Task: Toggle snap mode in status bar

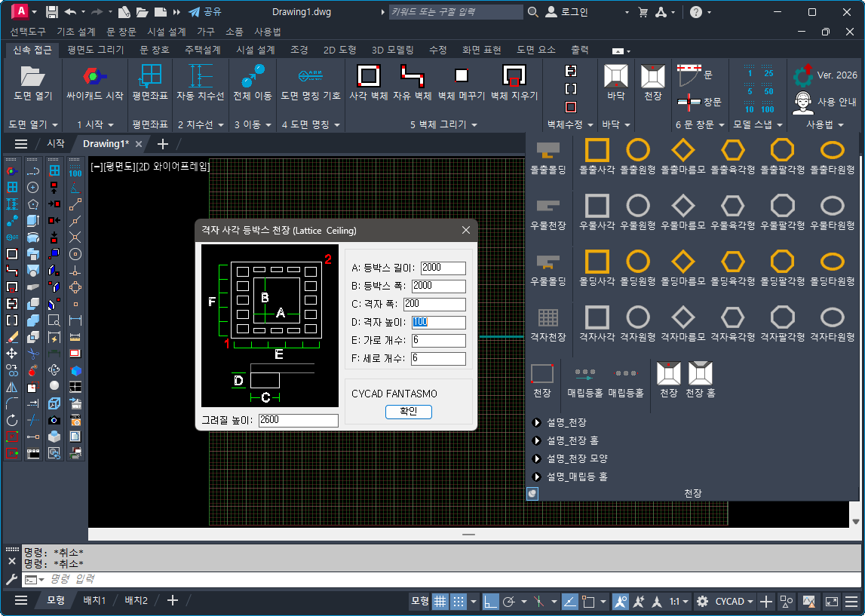Action: [x=459, y=601]
